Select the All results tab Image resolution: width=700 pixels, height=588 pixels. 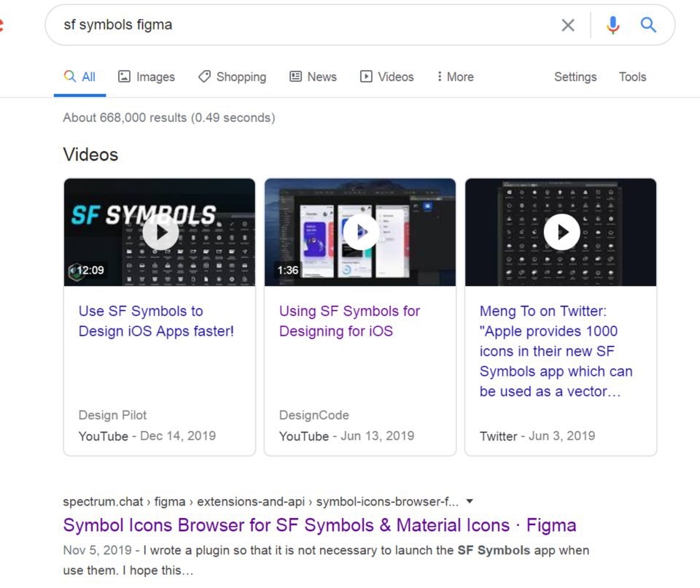click(x=80, y=77)
